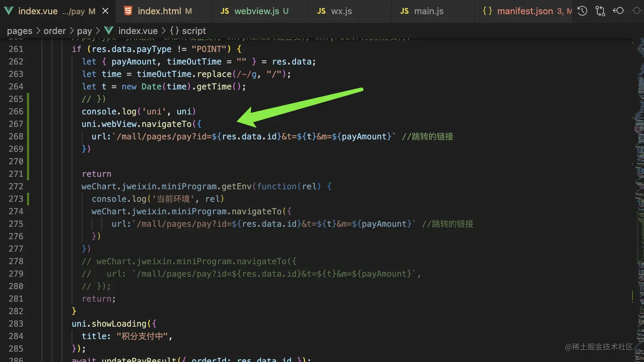This screenshot has width=644, height=362.
Task: Click line number 272 in the gutter
Action: coord(16,186)
